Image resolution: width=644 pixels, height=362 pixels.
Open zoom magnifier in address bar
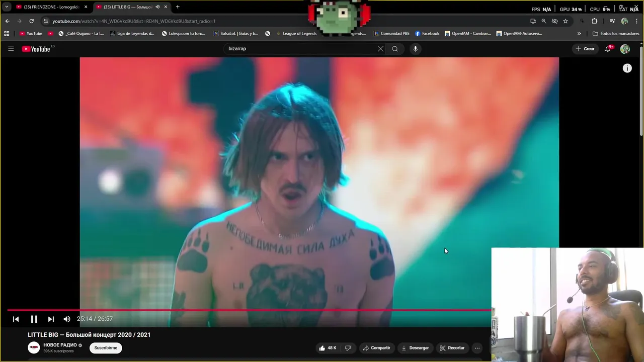pyautogui.click(x=544, y=21)
